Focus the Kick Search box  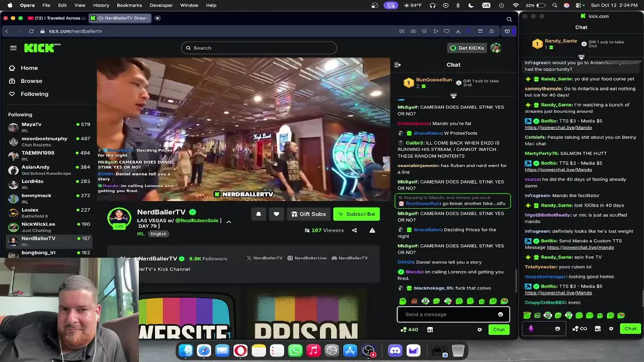point(259,48)
